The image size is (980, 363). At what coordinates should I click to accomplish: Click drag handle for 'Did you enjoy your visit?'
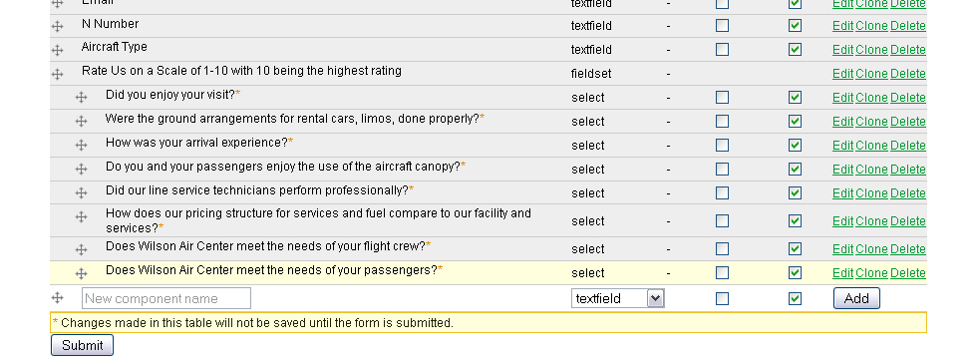tap(81, 98)
